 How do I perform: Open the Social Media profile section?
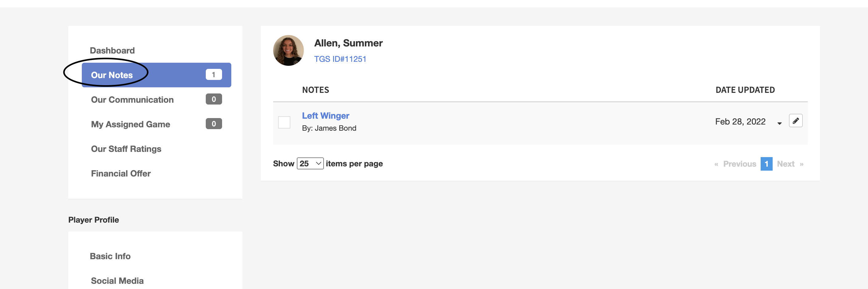tap(117, 281)
